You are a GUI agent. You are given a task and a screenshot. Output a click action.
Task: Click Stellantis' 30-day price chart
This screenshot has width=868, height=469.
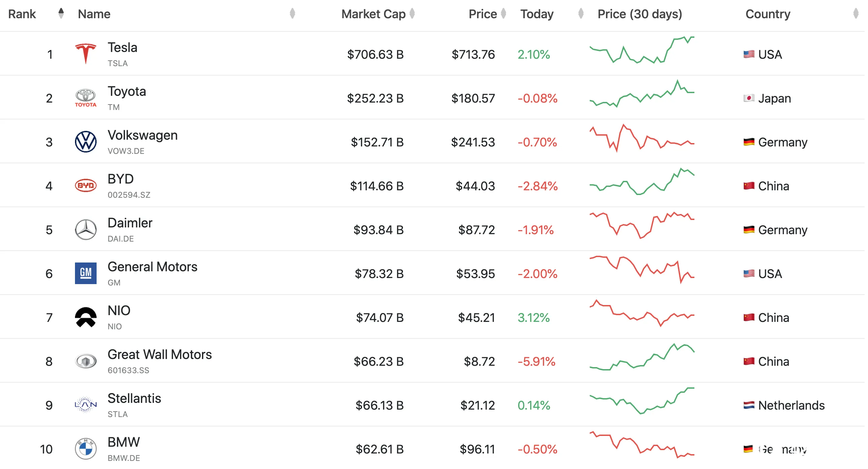point(642,401)
